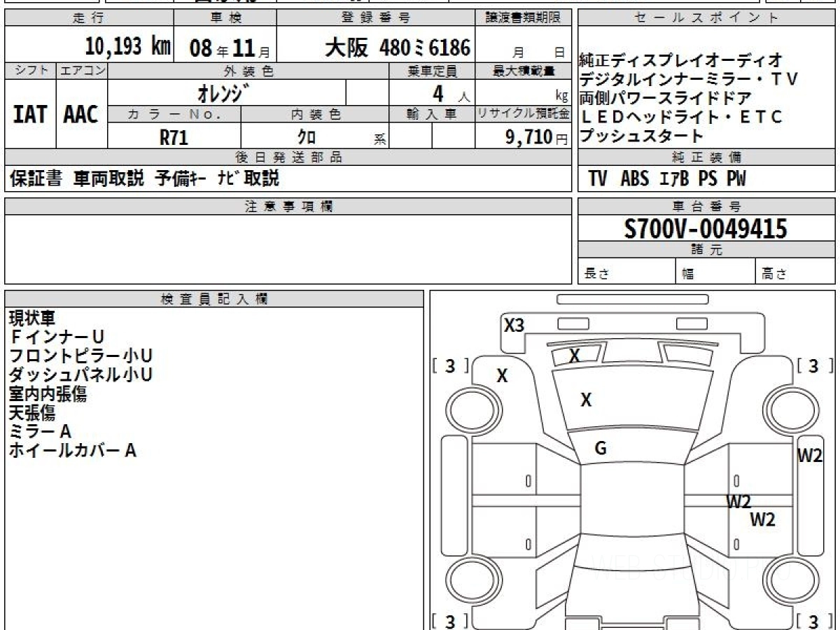
Task: Click the 輸入車 header
Action: tap(432, 114)
